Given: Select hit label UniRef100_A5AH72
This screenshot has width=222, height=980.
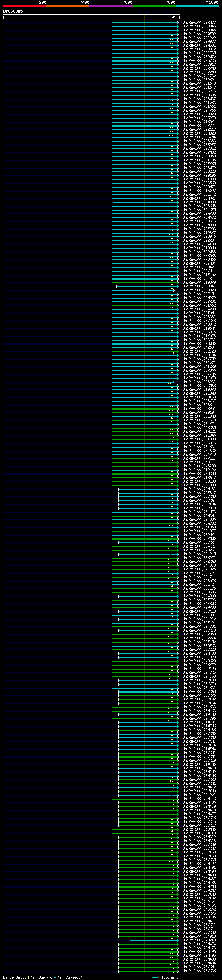Looking at the screenshot, I should [x=199, y=187].
